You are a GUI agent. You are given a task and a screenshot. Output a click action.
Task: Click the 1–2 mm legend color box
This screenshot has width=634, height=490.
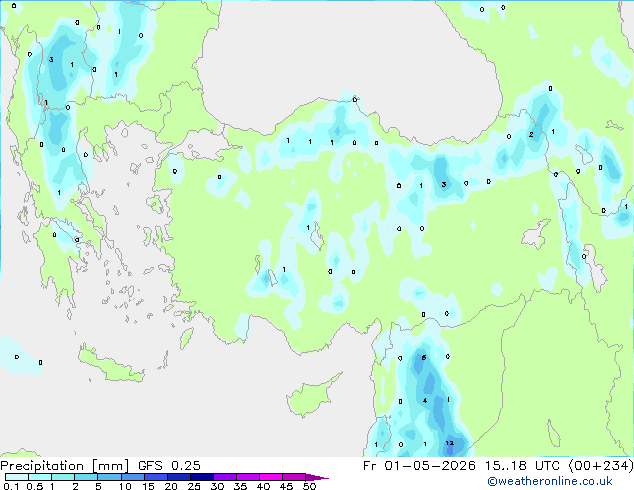(63, 477)
